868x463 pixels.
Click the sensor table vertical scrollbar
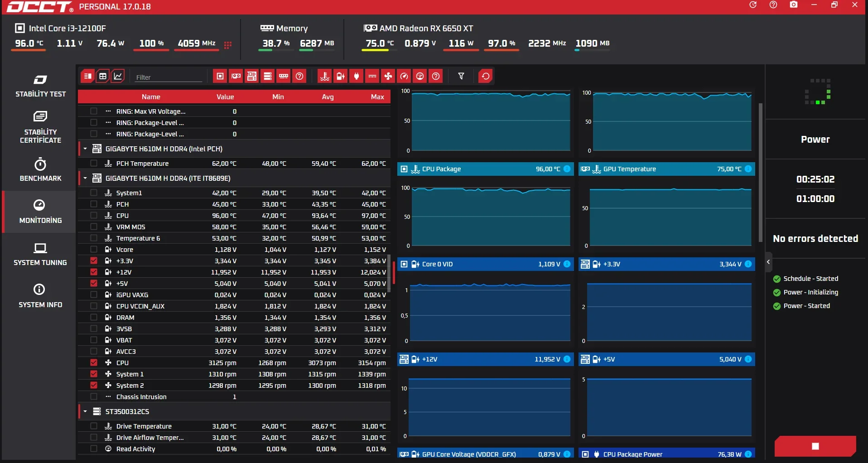pyautogui.click(x=388, y=273)
